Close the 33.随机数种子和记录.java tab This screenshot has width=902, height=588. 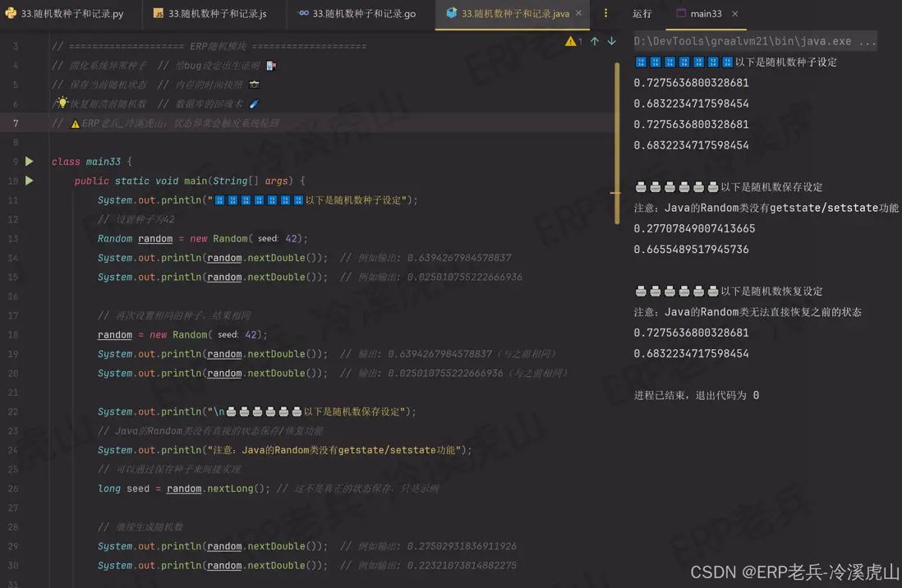click(578, 13)
